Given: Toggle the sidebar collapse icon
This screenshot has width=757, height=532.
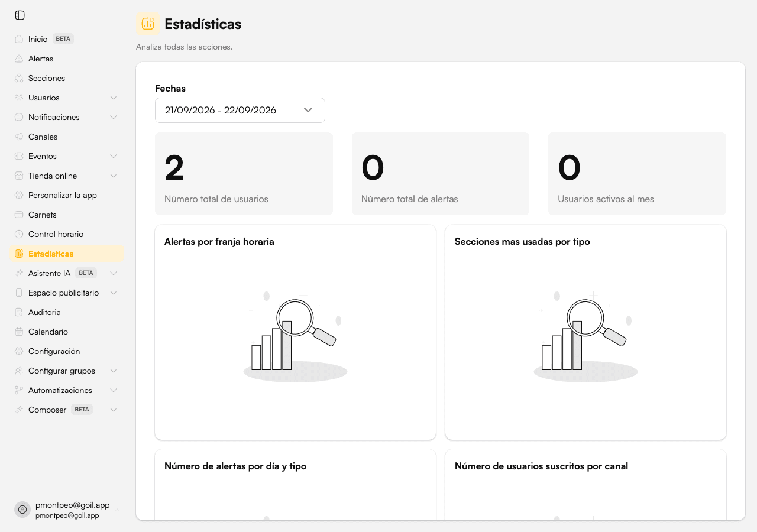Looking at the screenshot, I should 20,15.
